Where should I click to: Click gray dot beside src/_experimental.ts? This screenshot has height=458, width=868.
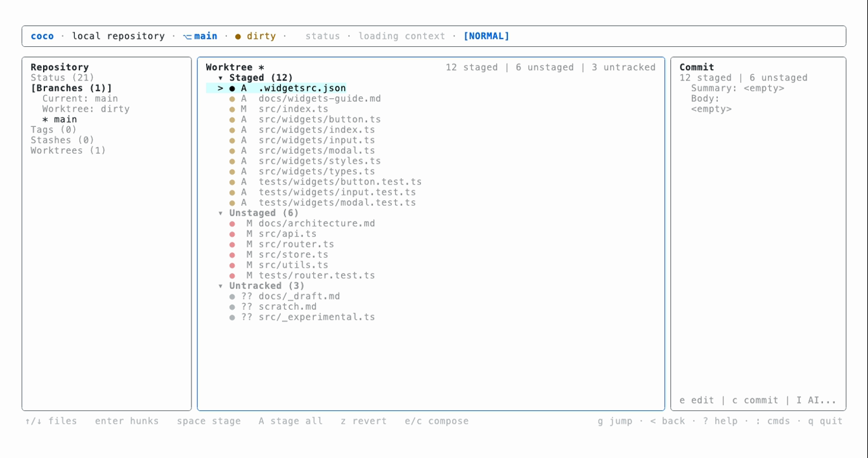click(x=232, y=317)
